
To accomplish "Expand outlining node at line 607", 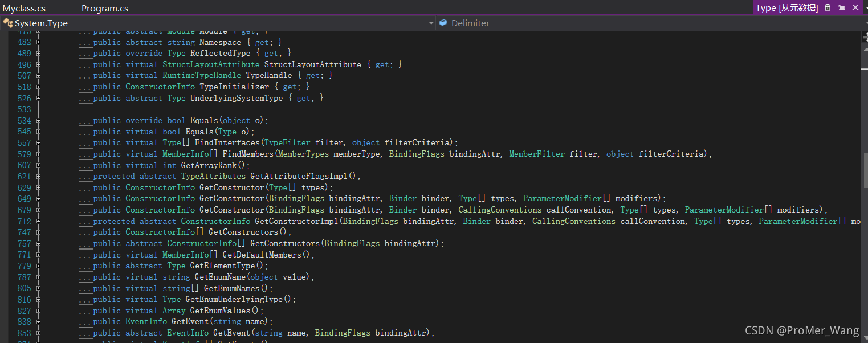I will click(x=38, y=165).
